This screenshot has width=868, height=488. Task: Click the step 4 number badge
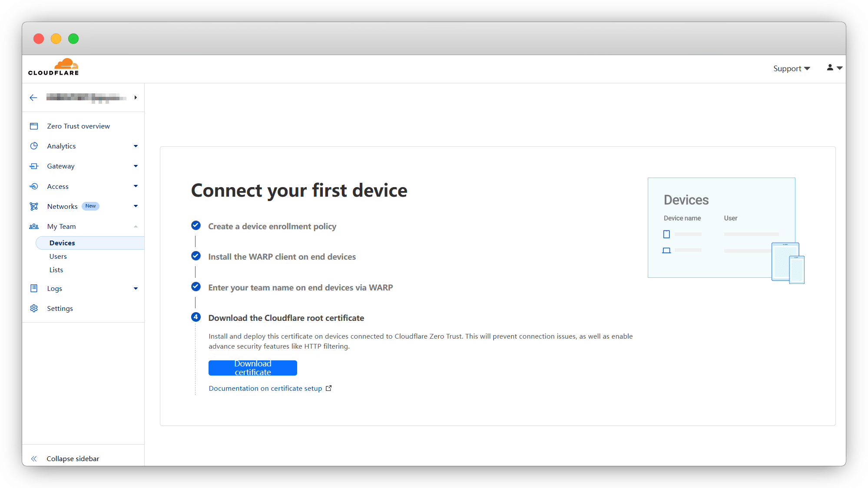196,317
